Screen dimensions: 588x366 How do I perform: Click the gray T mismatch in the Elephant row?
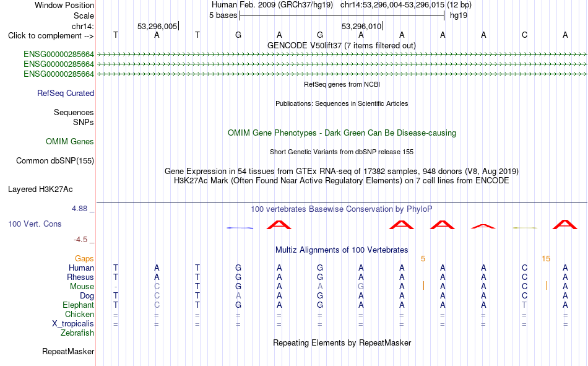[524, 305]
